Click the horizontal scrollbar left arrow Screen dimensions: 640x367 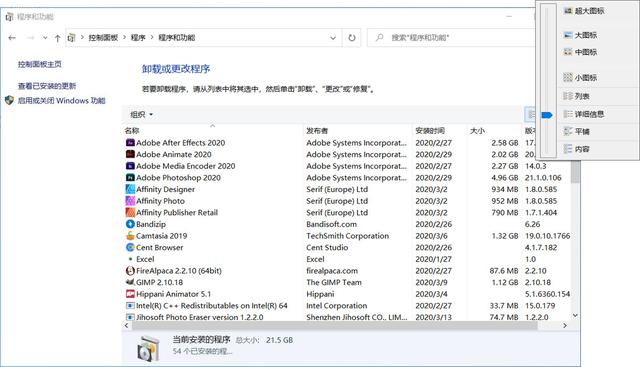[x=127, y=325]
